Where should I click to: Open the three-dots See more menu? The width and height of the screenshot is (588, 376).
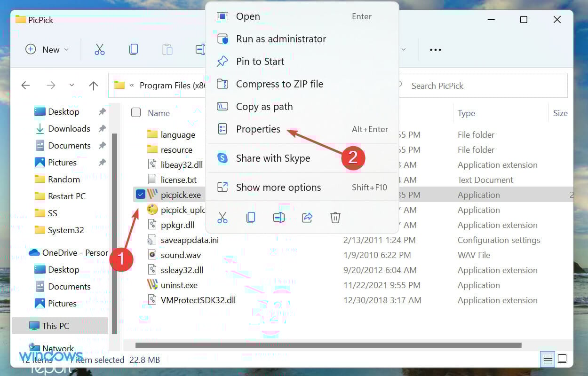click(x=436, y=49)
